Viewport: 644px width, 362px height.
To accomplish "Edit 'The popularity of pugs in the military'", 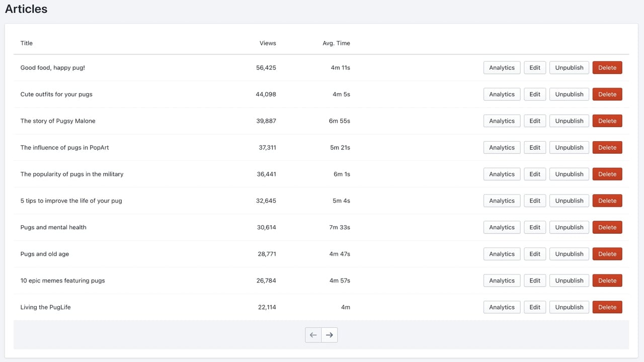I will pos(535,174).
